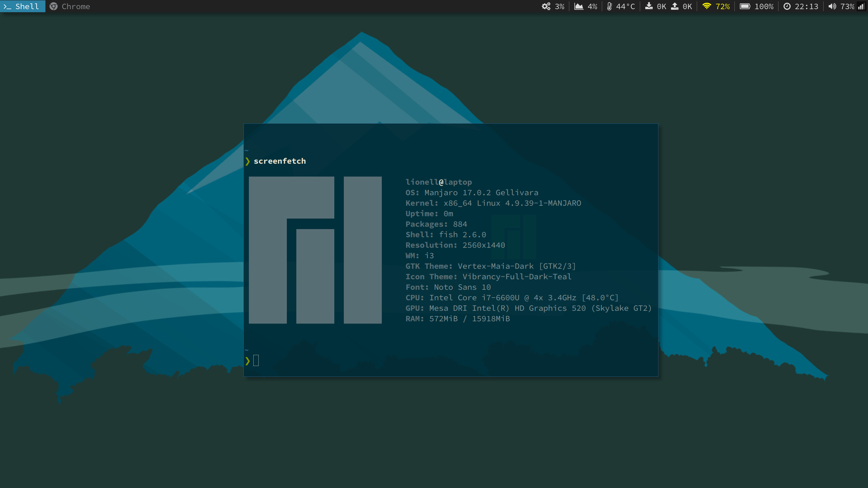Viewport: 868px width, 488px height.
Task: Click the network download icon
Action: point(649,6)
